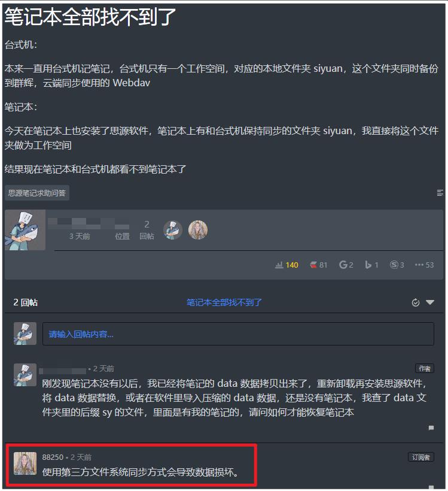Open the outline list icon beside the tag
The width and height of the screenshot is (448, 491).
click(x=440, y=193)
